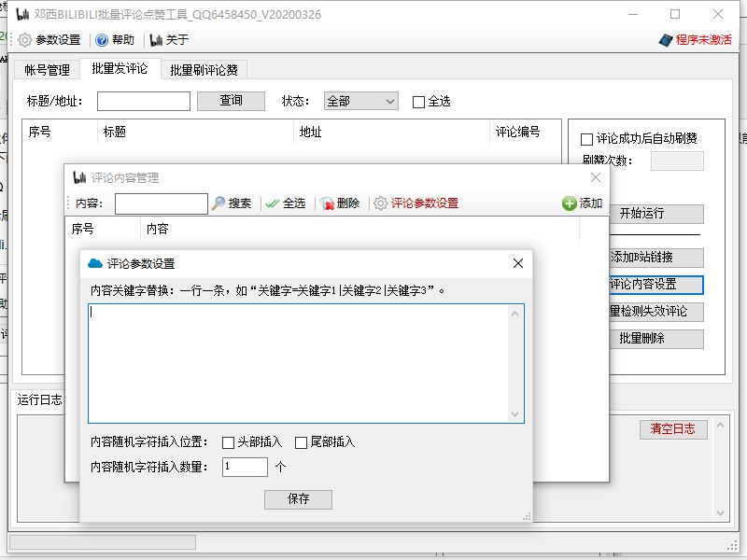Click 搜索 magnifier icon in comment manager
This screenshot has width=747, height=560.
tap(218, 203)
